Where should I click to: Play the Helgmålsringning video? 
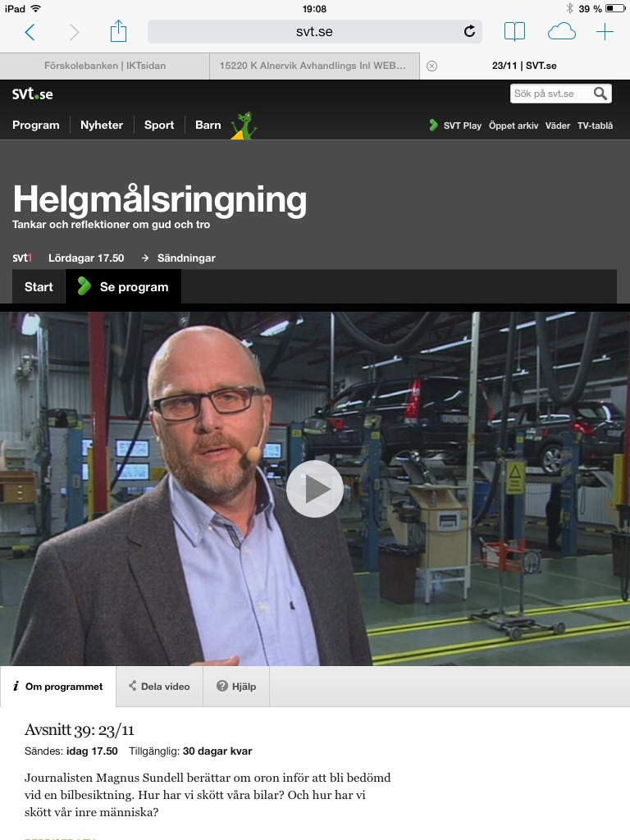click(x=315, y=489)
